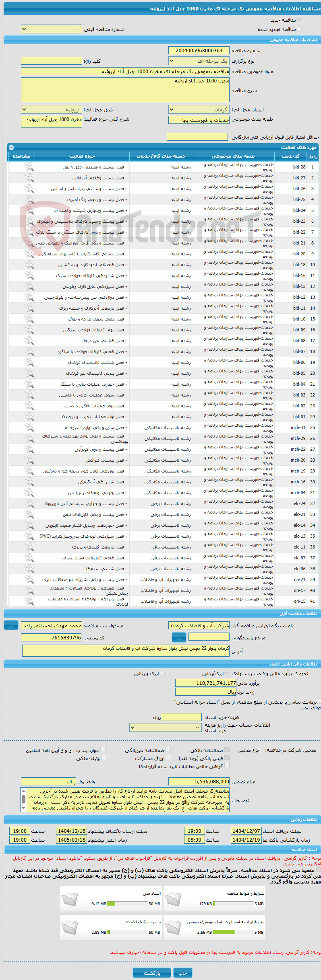Open the شهر محل اجرا dropdown
This screenshot has width=321, height=980.
pos(52,110)
